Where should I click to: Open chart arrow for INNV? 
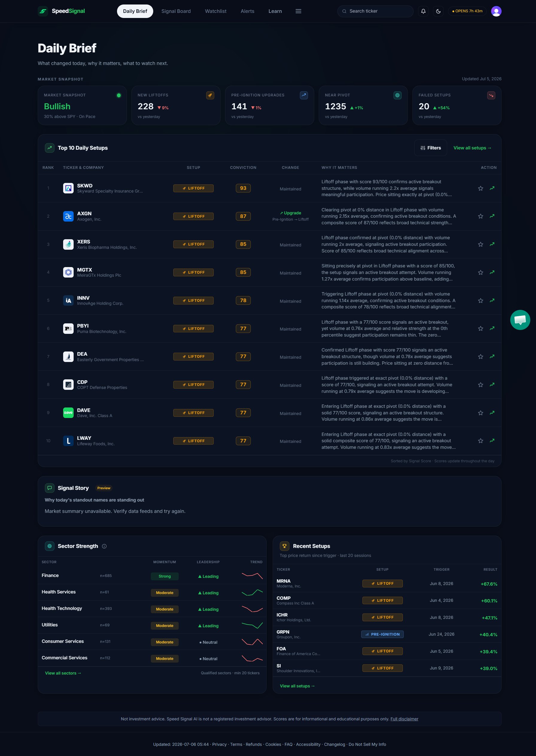pos(492,300)
